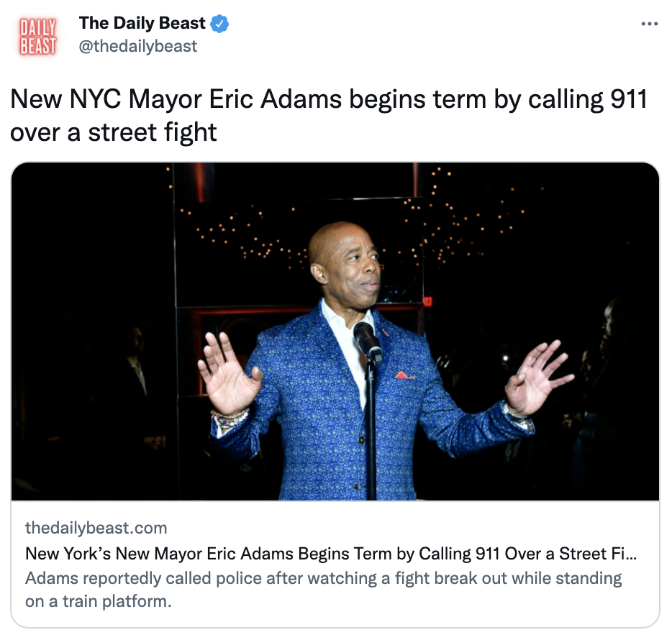Image resolution: width=672 pixels, height=640 pixels.
Task: Open the link card headline New York's New Mayor
Action: [x=331, y=554]
